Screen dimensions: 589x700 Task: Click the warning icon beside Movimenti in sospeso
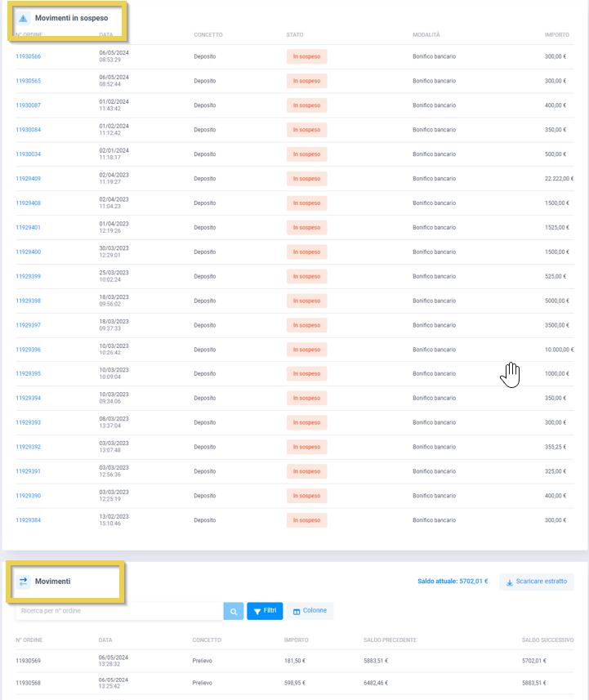tap(23, 18)
